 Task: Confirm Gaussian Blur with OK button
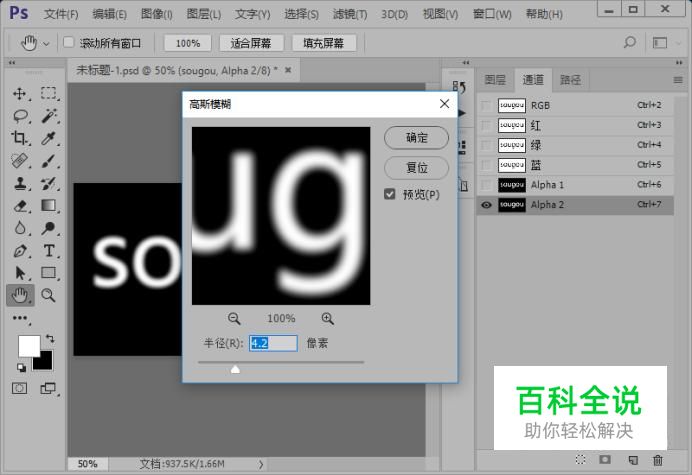coord(416,138)
